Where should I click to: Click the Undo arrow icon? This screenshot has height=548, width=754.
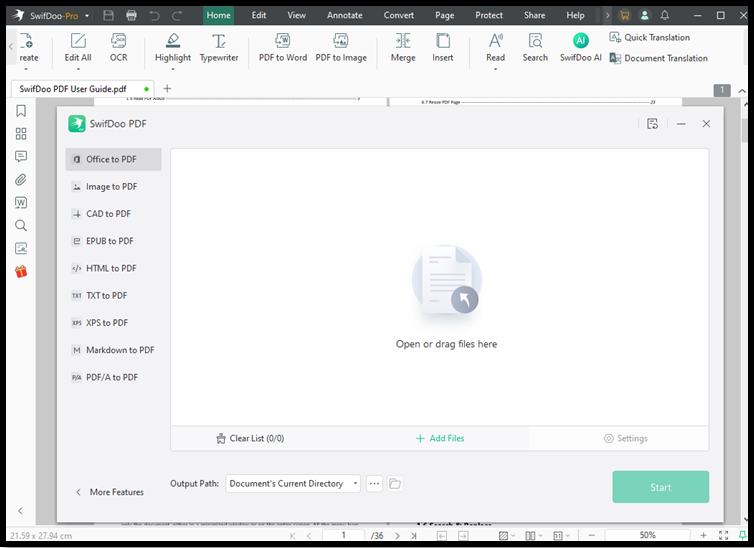(x=154, y=15)
